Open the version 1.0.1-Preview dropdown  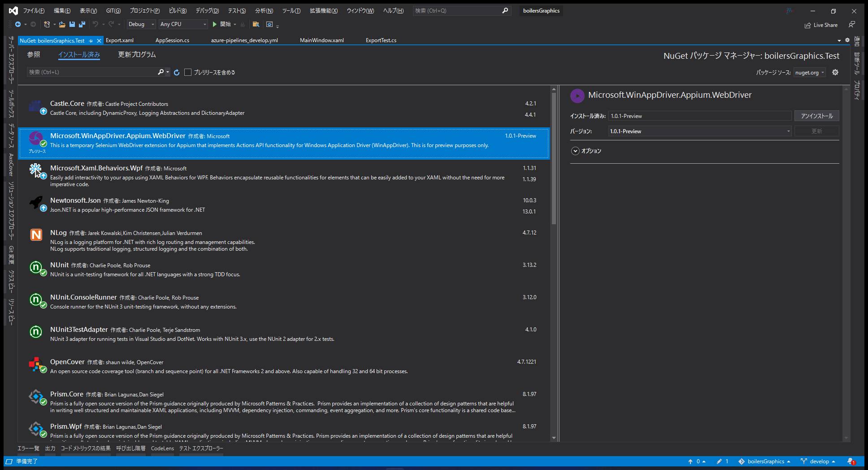700,131
